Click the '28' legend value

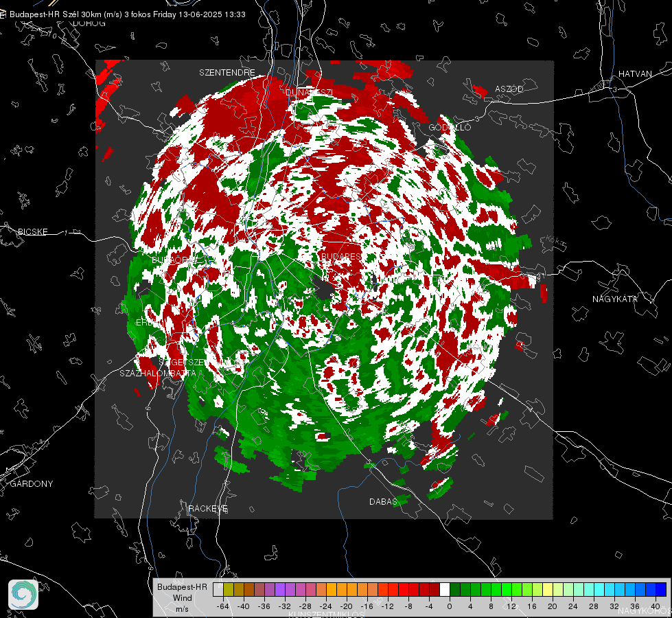(x=594, y=606)
